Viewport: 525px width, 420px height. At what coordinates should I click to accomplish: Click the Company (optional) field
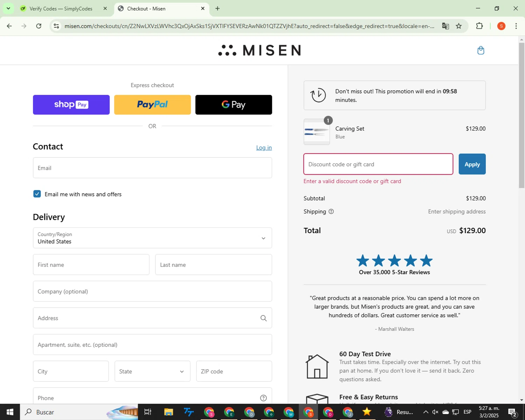[x=152, y=291]
